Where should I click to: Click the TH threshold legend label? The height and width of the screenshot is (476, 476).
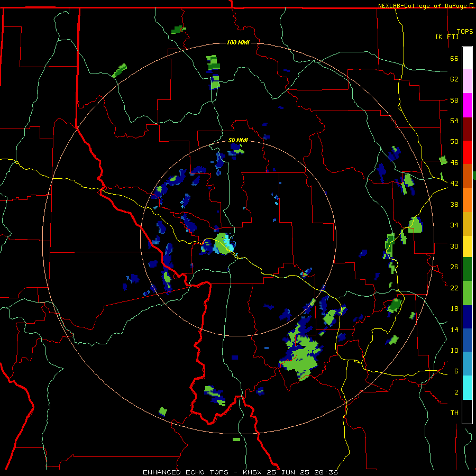[x=454, y=413]
